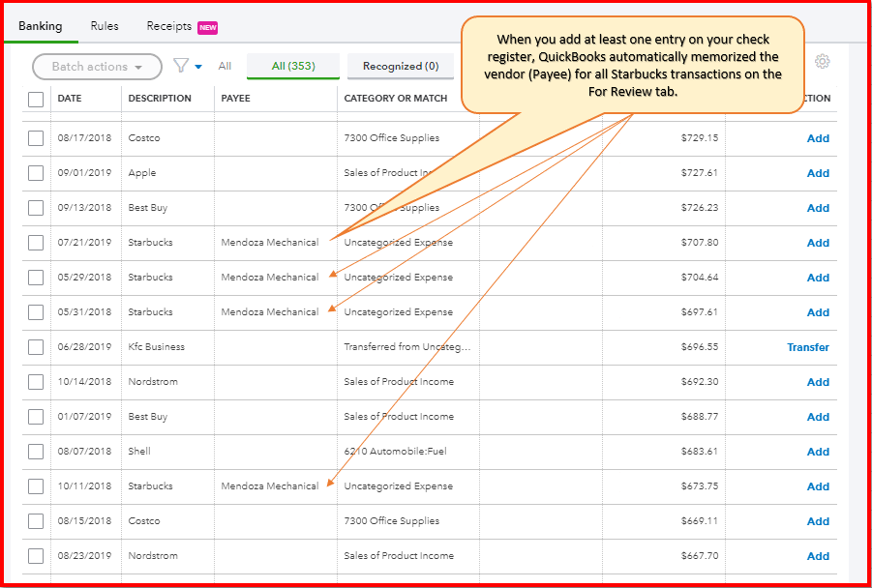Open the Kfc Business description
This screenshot has height=588, width=872.
point(156,347)
